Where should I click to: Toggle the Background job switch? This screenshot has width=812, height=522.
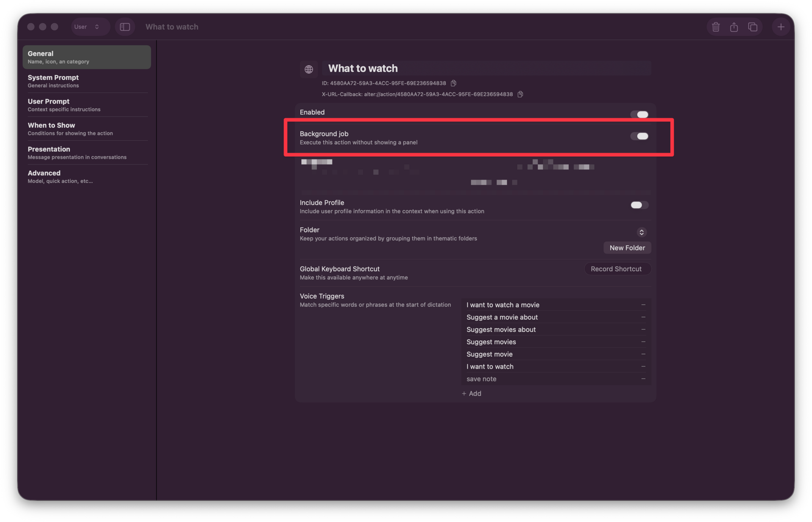click(x=639, y=136)
